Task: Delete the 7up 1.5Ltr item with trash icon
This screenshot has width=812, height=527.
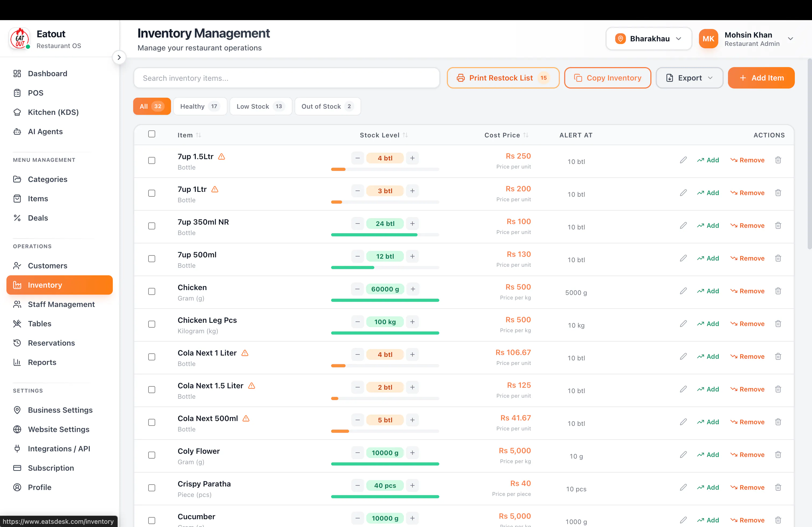Action: (778, 160)
